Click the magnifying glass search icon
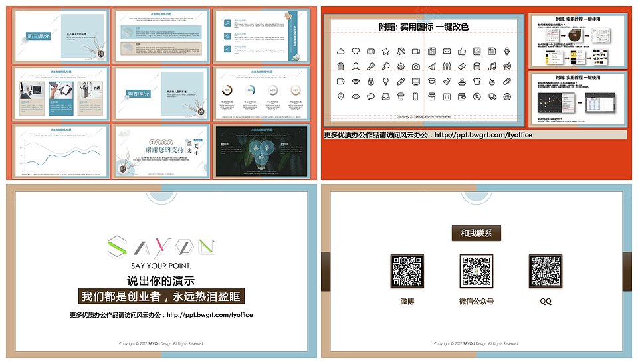 (x=385, y=66)
